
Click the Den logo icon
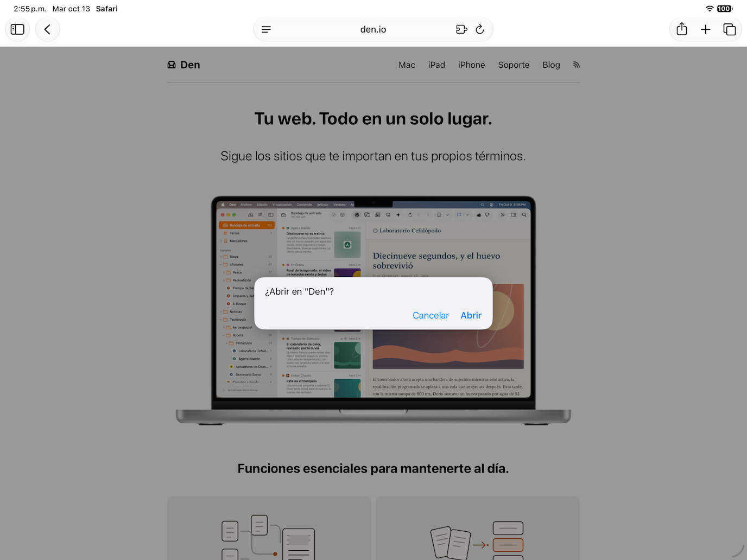172,65
